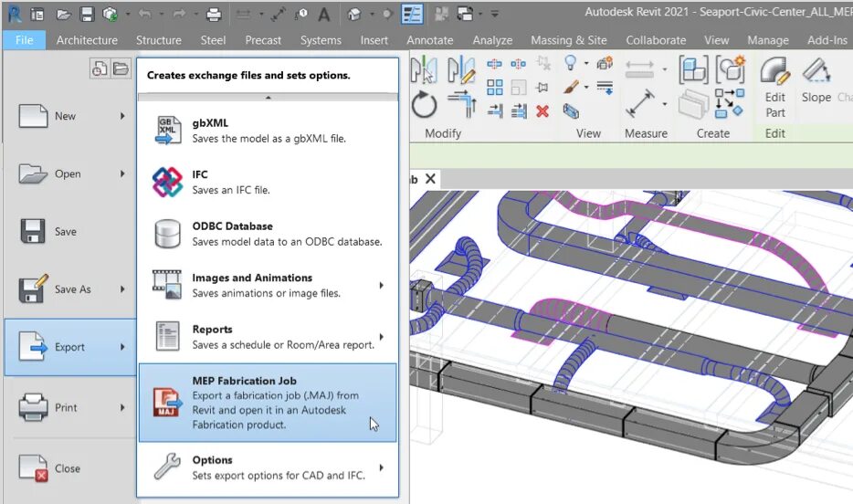Click the Save floppy icon in the quick access toolbar

coord(87,14)
